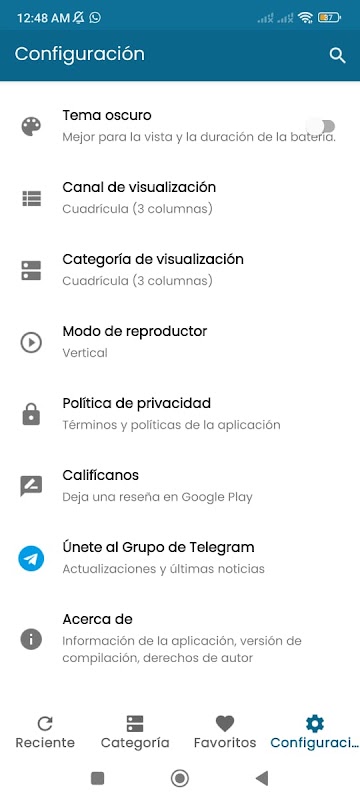Open the search magnifier icon
This screenshot has height=800, width=360.
[x=338, y=55]
